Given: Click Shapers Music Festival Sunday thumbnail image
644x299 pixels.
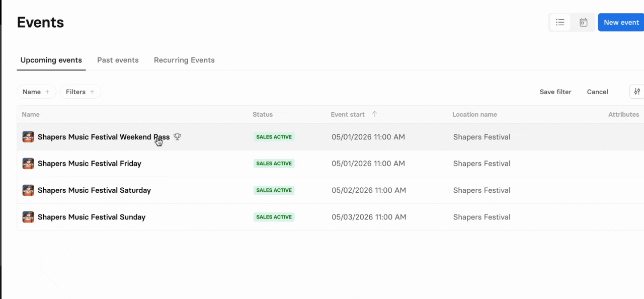Looking at the screenshot, I should pyautogui.click(x=28, y=217).
